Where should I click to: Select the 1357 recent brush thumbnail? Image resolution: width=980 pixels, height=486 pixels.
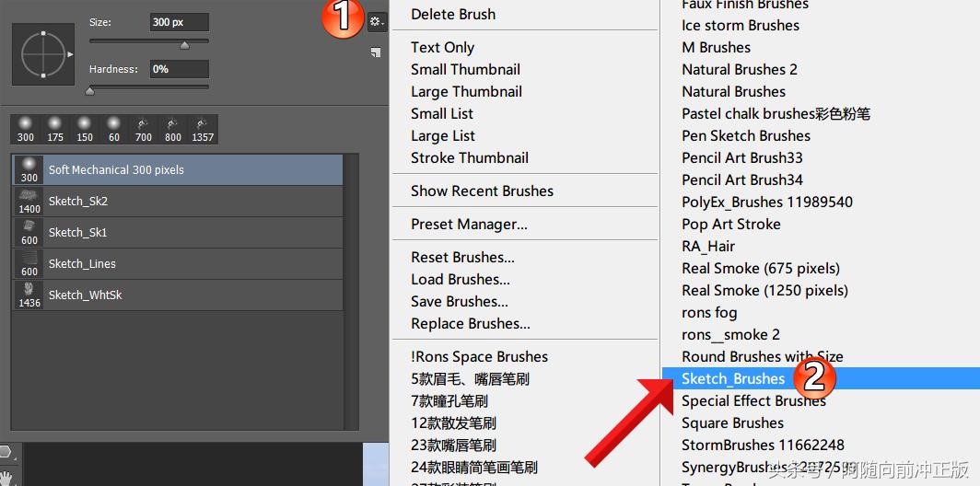203,129
